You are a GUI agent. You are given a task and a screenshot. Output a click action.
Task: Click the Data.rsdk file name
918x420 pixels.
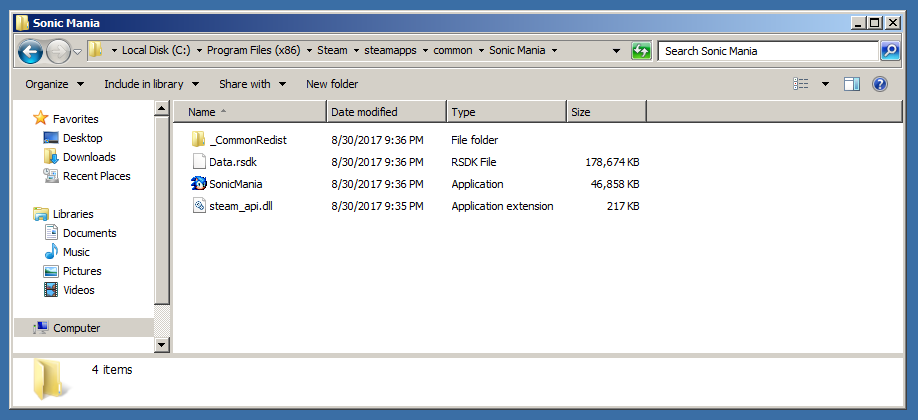tap(232, 162)
